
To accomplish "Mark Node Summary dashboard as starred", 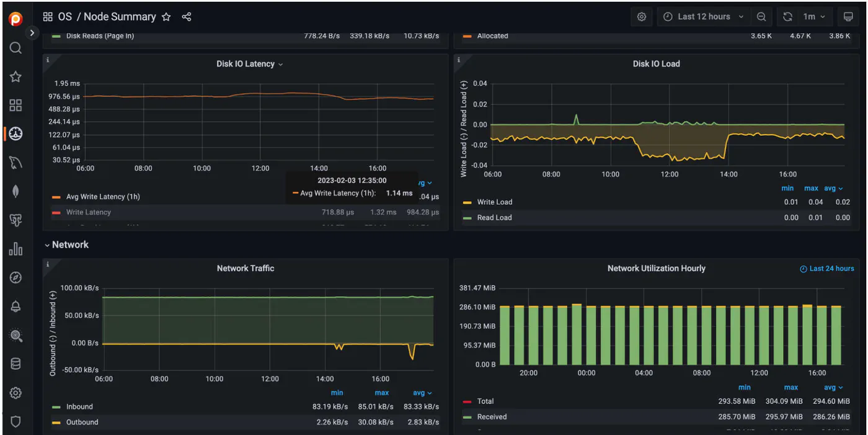I will coord(166,17).
